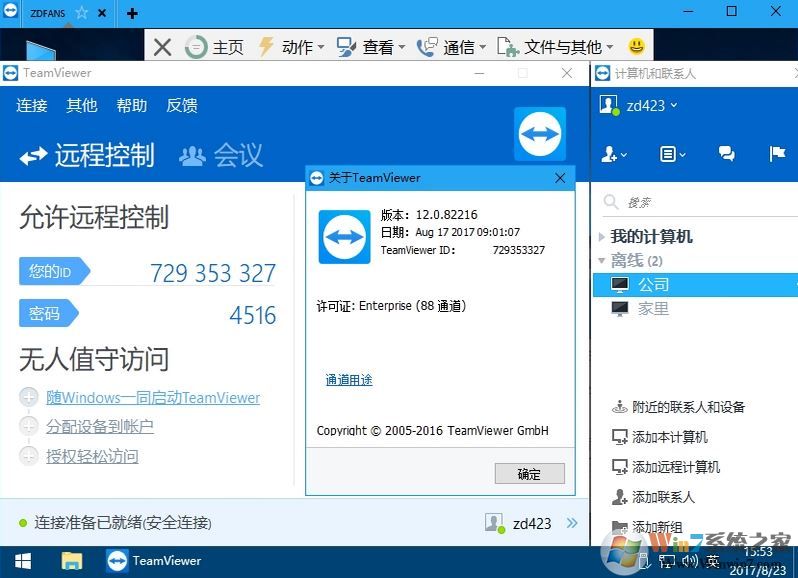Image resolution: width=798 pixels, height=578 pixels.
Task: Click the license text Enterprise (88 通道)
Action: [412, 306]
